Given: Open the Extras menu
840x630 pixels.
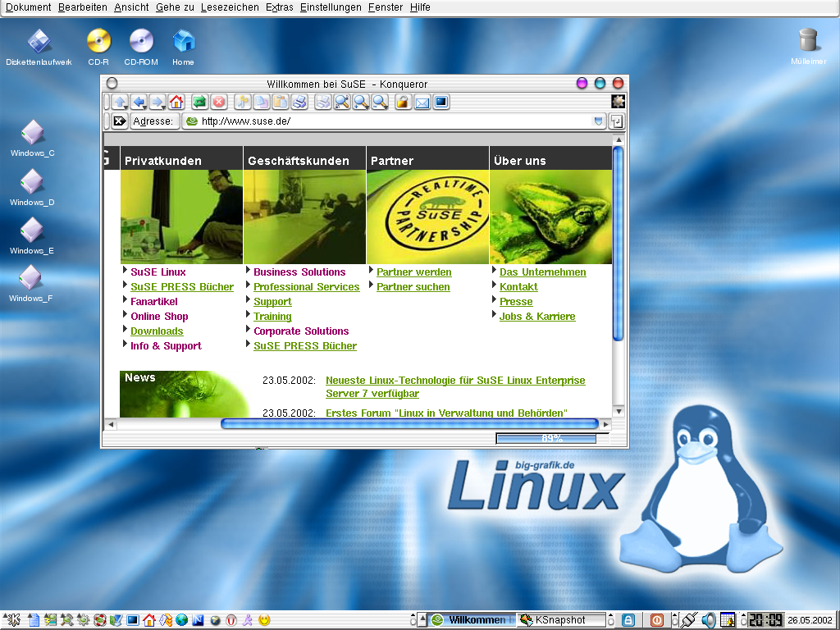Looking at the screenshot, I should click(x=280, y=7).
